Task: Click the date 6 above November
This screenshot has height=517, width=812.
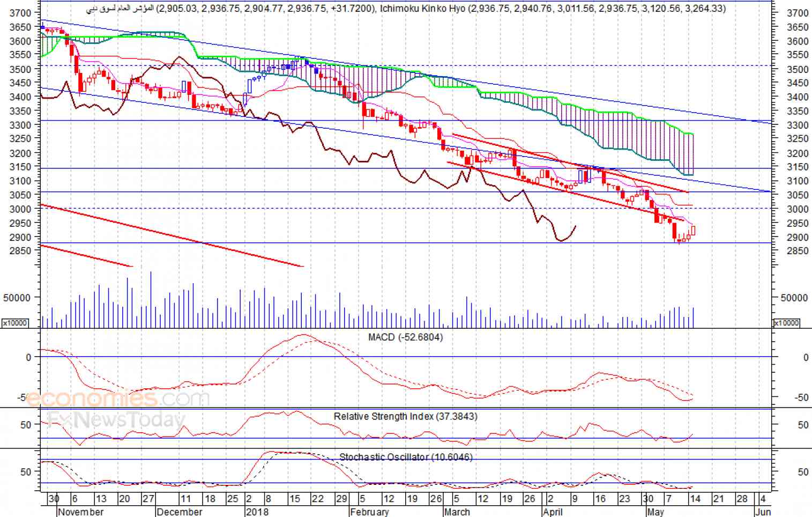Action: pyautogui.click(x=75, y=499)
